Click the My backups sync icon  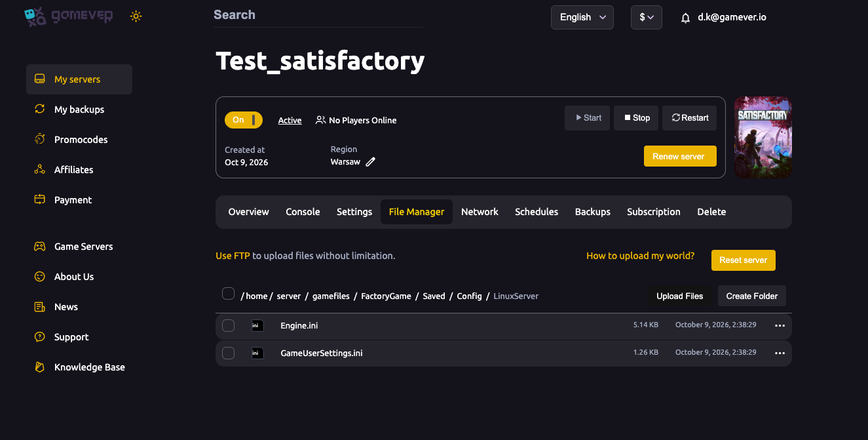click(40, 110)
